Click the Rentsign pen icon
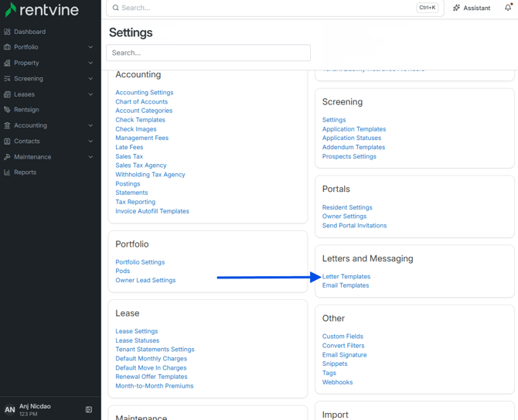 click(7, 110)
